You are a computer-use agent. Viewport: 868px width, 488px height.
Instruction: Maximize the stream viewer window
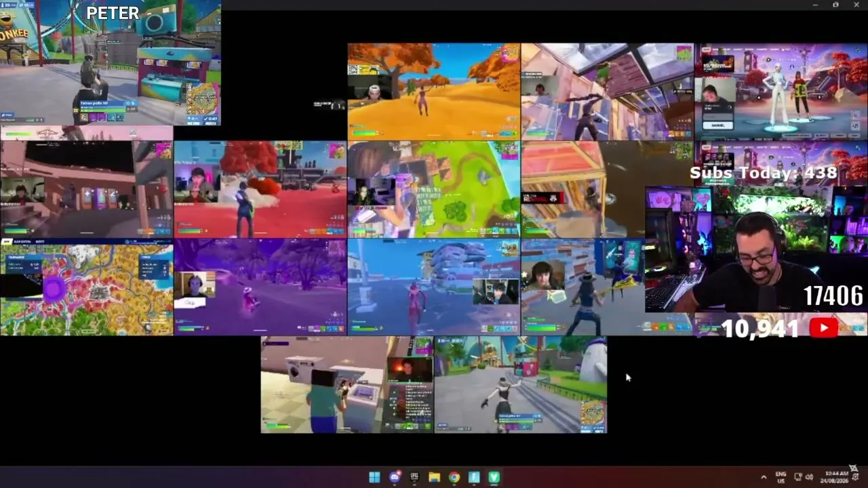(x=835, y=5)
